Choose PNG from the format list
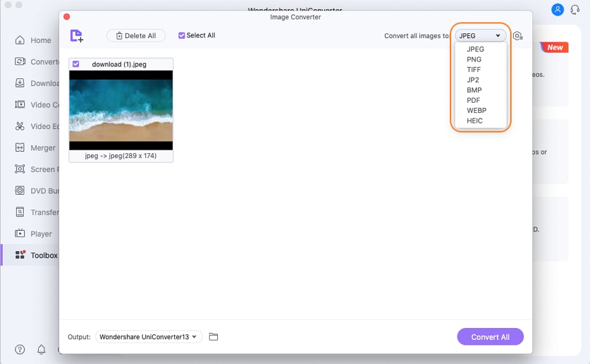This screenshot has width=590, height=364. 473,60
